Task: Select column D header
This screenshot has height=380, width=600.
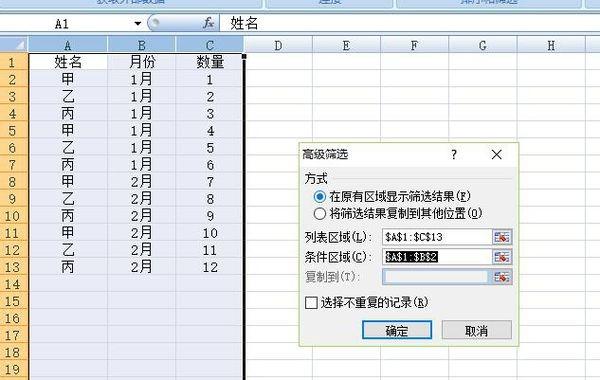Action: coord(278,45)
